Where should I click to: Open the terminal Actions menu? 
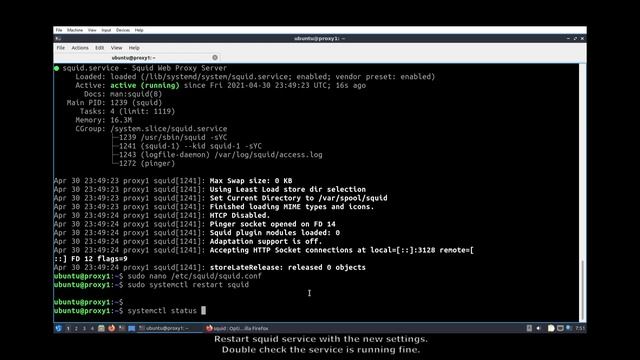80,48
